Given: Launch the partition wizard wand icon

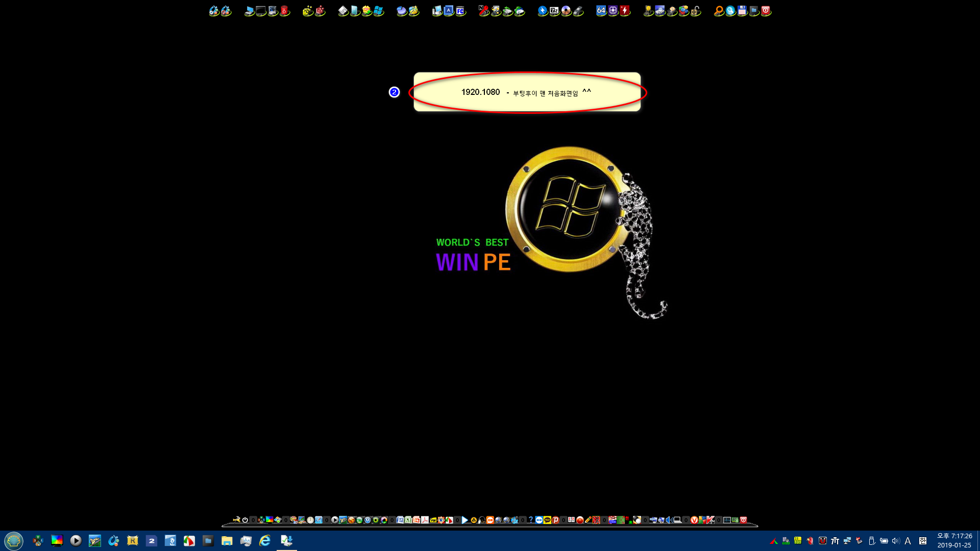Looking at the screenshot, I should pyautogui.click(x=413, y=11).
